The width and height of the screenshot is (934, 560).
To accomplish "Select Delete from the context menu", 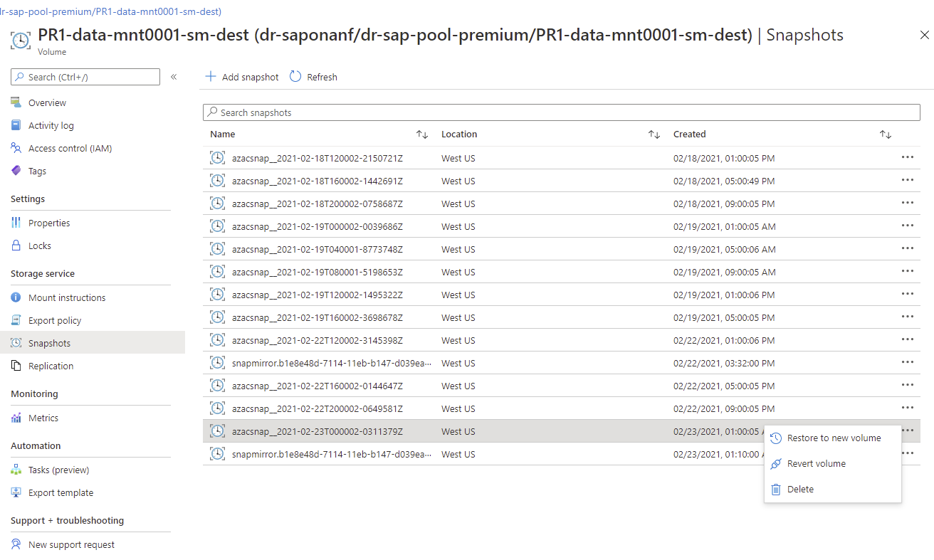I will [x=800, y=490].
